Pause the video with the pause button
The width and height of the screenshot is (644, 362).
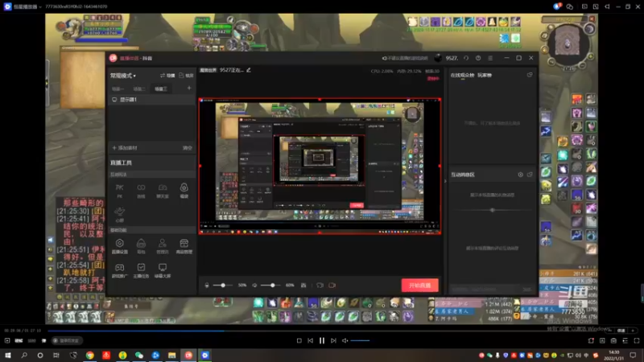pyautogui.click(x=321, y=340)
